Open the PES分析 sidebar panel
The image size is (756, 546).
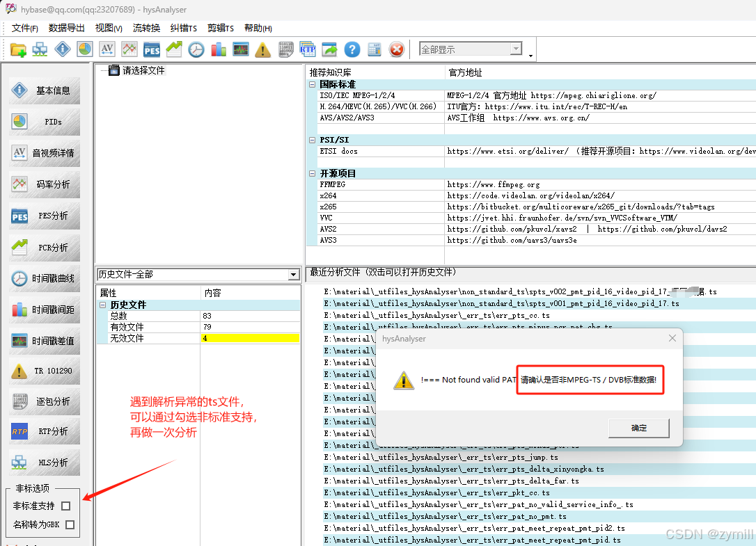45,216
